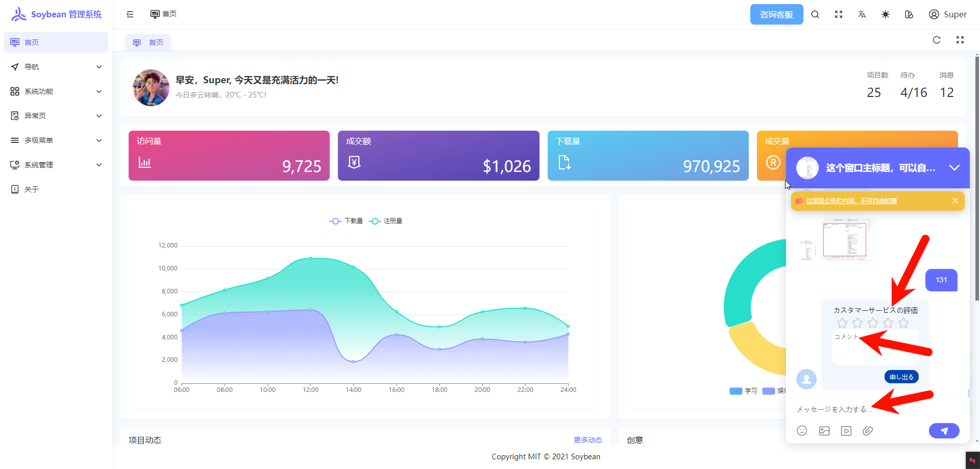Toggle 注册量 series in chart legend
The width and height of the screenshot is (980, 469).
(x=386, y=221)
